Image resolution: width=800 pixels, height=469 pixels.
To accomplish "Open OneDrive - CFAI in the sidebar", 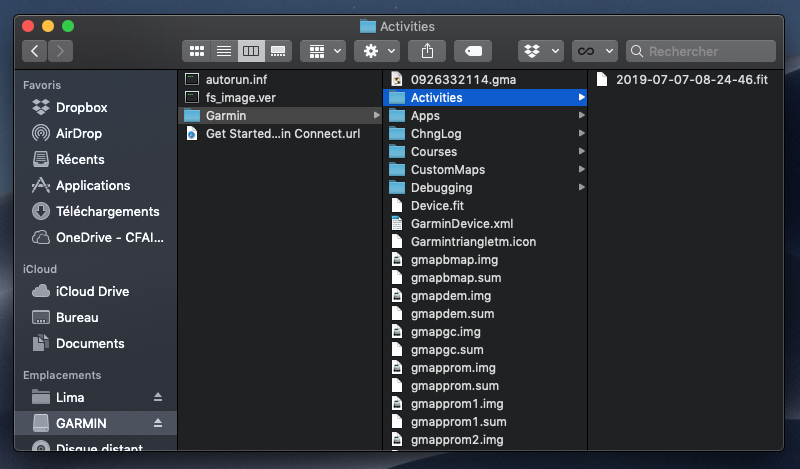I will pos(96,237).
